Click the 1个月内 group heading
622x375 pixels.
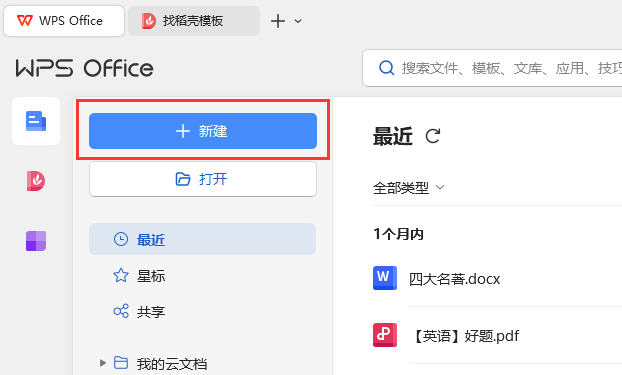pos(398,234)
